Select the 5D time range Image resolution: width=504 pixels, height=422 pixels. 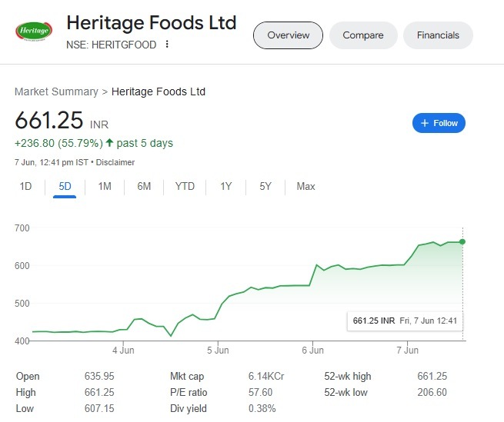tap(65, 186)
